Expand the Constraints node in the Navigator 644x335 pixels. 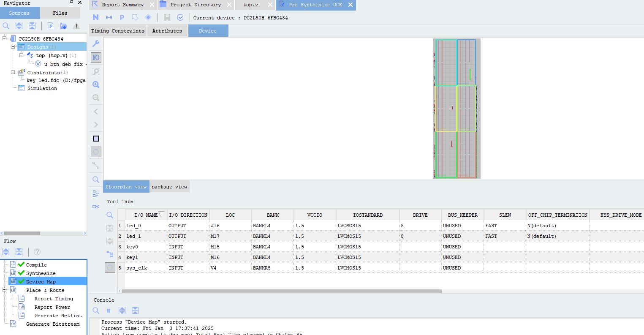13,72
